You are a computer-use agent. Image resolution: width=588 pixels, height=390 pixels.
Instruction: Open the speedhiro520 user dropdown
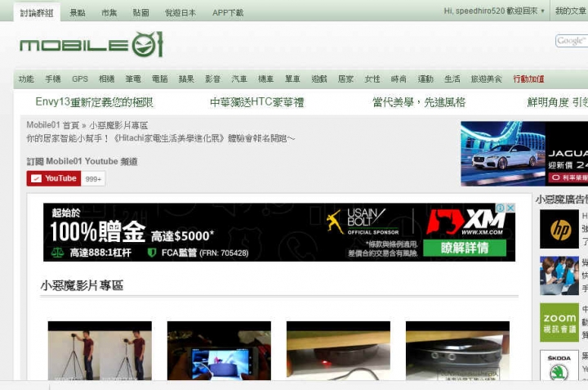pyautogui.click(x=494, y=11)
